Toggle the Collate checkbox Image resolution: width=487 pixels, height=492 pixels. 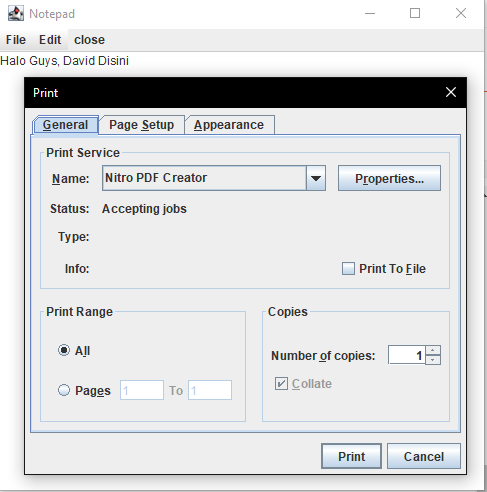tap(281, 384)
